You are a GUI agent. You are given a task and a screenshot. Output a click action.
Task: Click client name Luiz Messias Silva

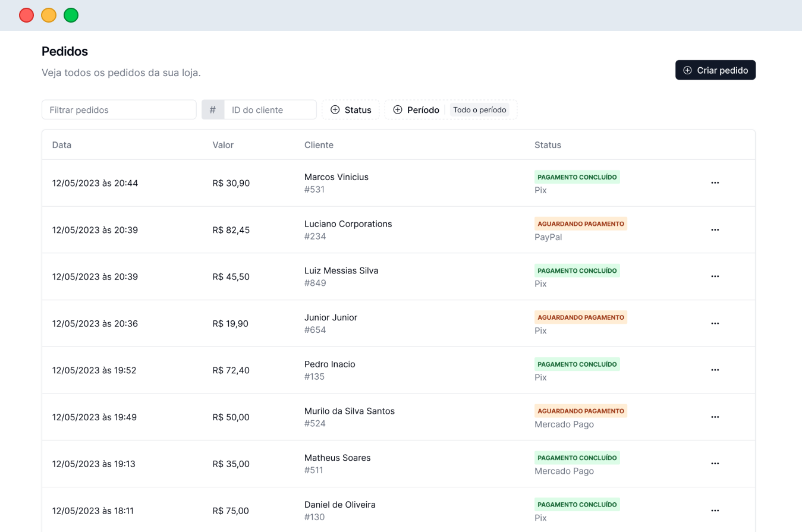point(341,270)
